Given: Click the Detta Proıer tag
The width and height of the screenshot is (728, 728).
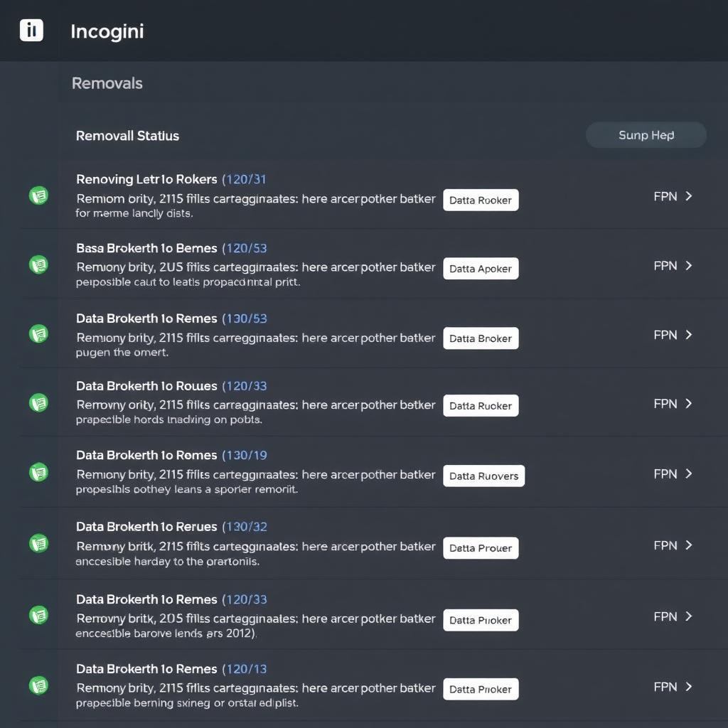Looking at the screenshot, I should 481,548.
